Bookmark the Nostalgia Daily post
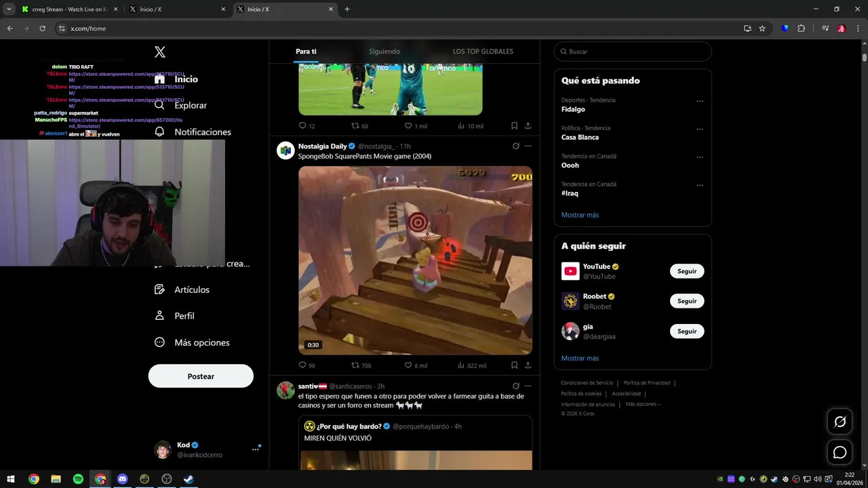The width and height of the screenshot is (868, 488). coord(514,365)
